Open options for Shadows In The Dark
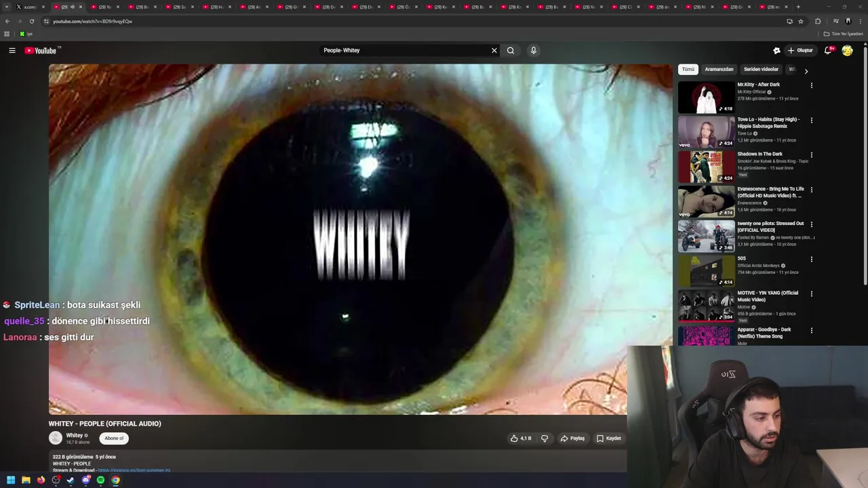The width and height of the screenshot is (868, 488). point(812,155)
